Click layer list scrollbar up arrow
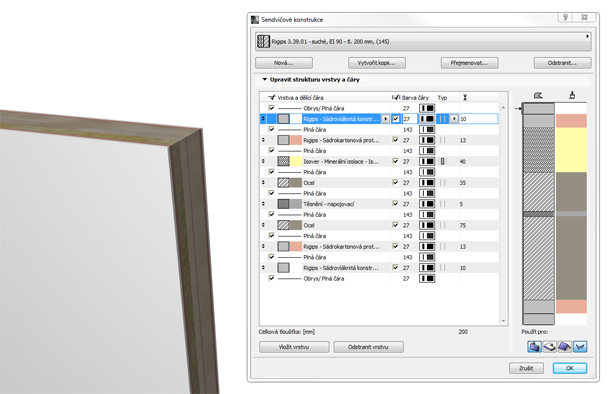Image resolution: width=610 pixels, height=394 pixels. [x=503, y=107]
